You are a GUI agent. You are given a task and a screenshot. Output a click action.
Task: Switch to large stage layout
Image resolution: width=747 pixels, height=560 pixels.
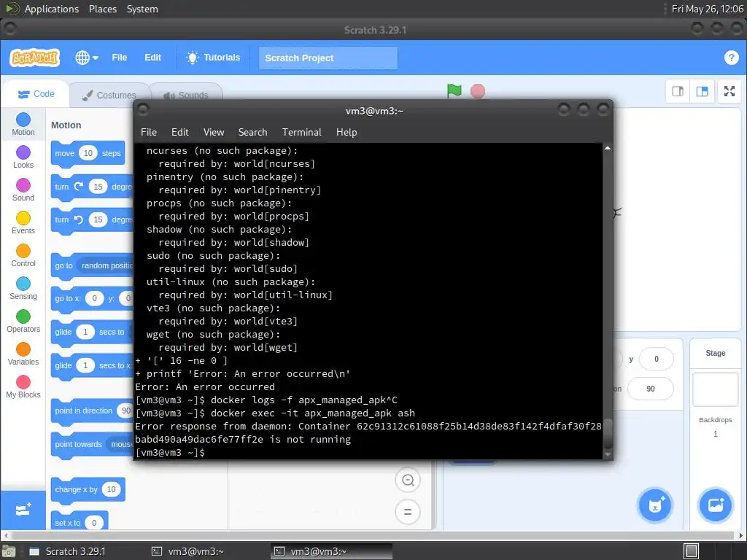pyautogui.click(x=702, y=91)
